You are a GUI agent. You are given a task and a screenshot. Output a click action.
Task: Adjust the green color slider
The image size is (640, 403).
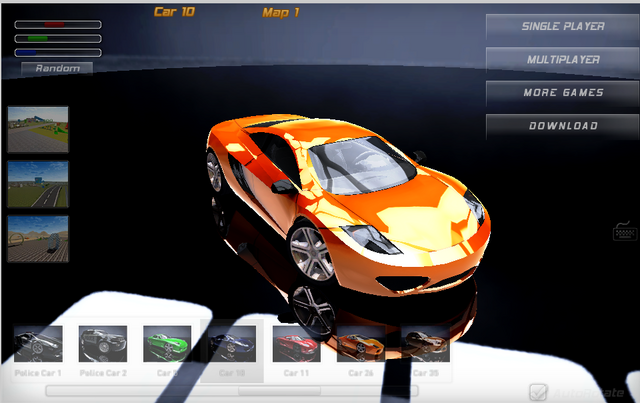(x=58, y=39)
